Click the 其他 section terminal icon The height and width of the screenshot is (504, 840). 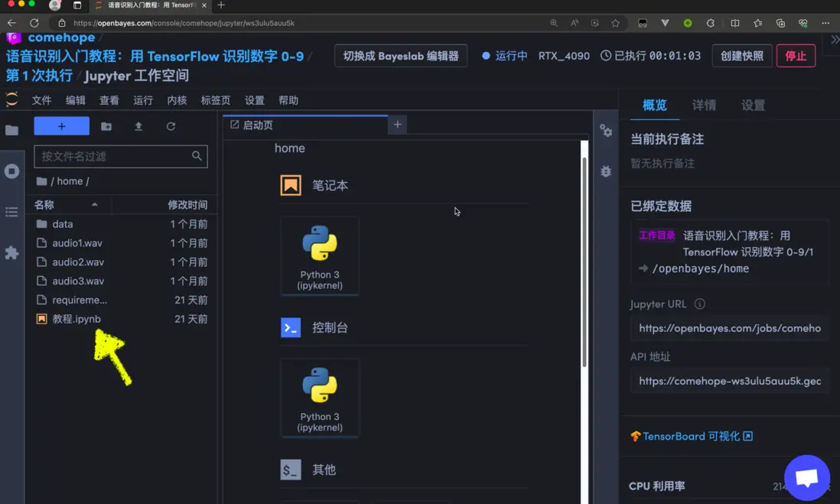(x=291, y=470)
